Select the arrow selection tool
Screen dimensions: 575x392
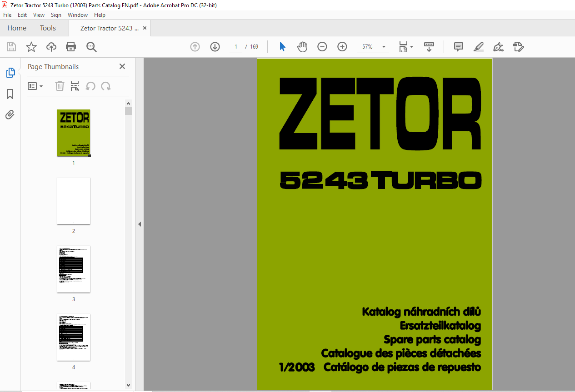click(x=282, y=47)
